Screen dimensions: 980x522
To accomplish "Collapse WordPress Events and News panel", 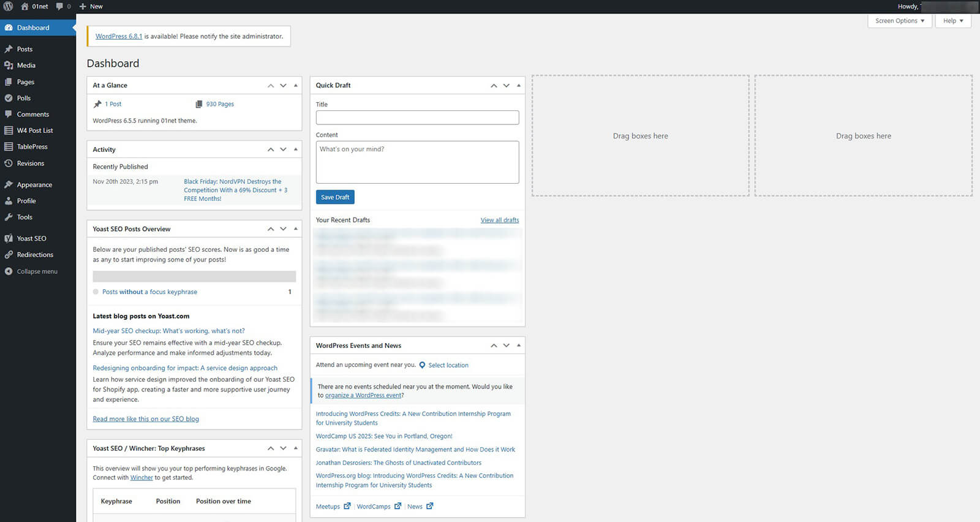I will click(519, 346).
